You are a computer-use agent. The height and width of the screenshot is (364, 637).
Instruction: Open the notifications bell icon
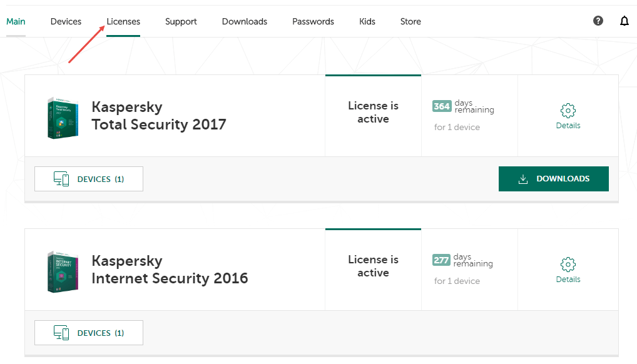point(624,21)
